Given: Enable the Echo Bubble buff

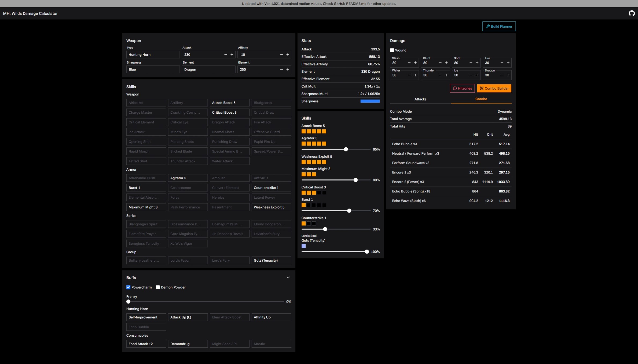Looking at the screenshot, I should coord(146,327).
